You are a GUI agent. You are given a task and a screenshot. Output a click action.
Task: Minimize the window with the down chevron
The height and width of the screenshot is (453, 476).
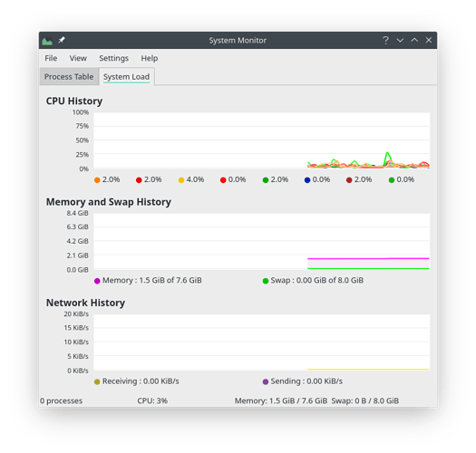pyautogui.click(x=400, y=40)
